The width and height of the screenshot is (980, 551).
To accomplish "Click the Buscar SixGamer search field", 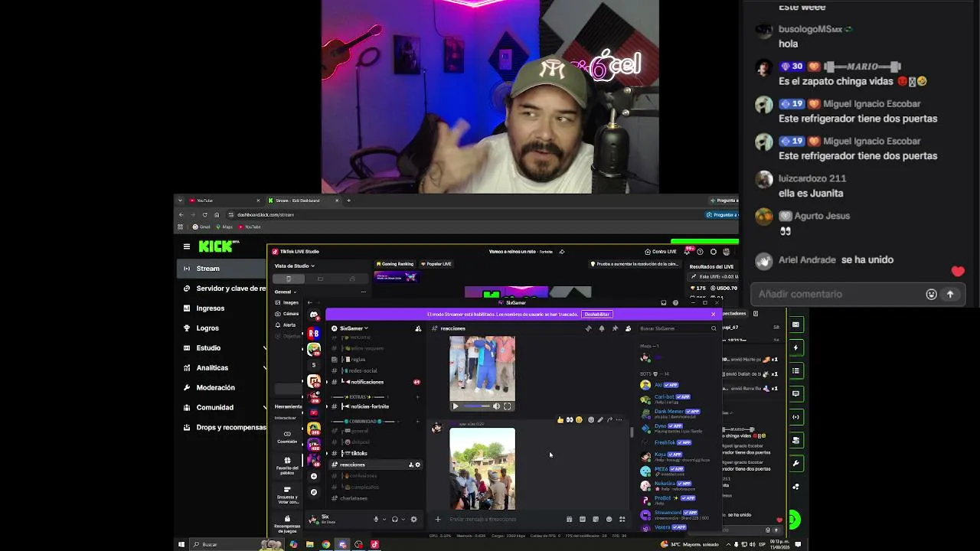I will coord(678,328).
